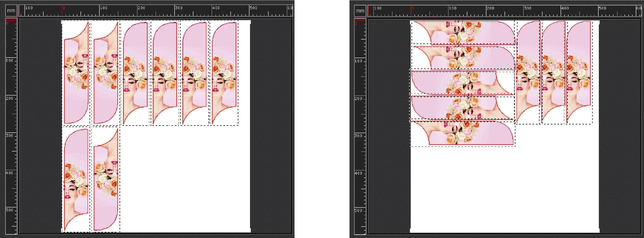Viewport: 644px width, 238px height.
Task: Select rightmost vertical flag in right panel
Action: coord(579,72)
